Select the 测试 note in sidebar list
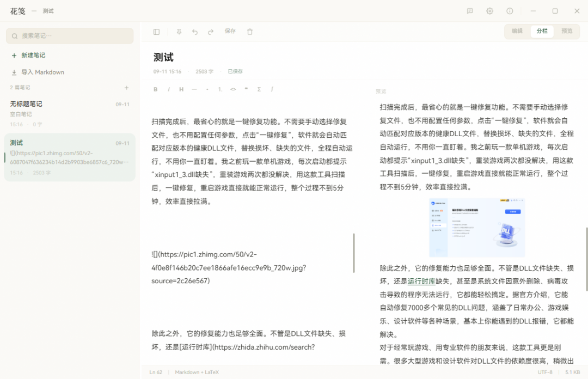Image resolution: width=588 pixels, height=379 pixels. coord(70,157)
